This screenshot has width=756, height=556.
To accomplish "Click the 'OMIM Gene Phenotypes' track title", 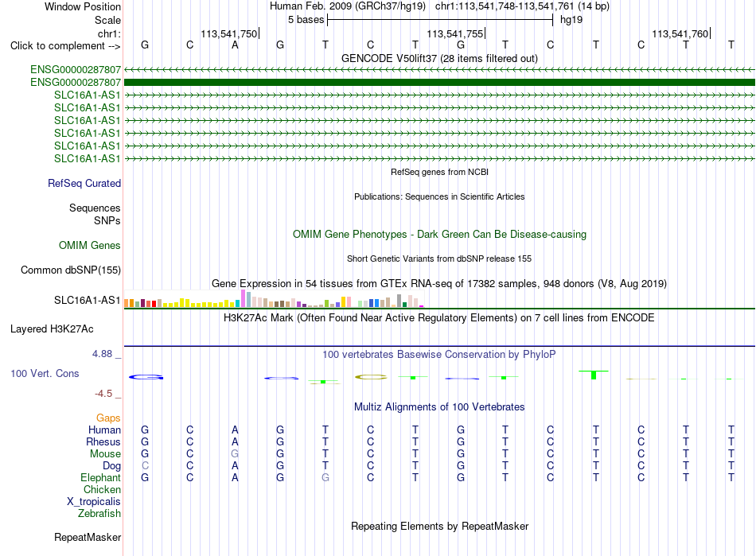I will point(439,234).
